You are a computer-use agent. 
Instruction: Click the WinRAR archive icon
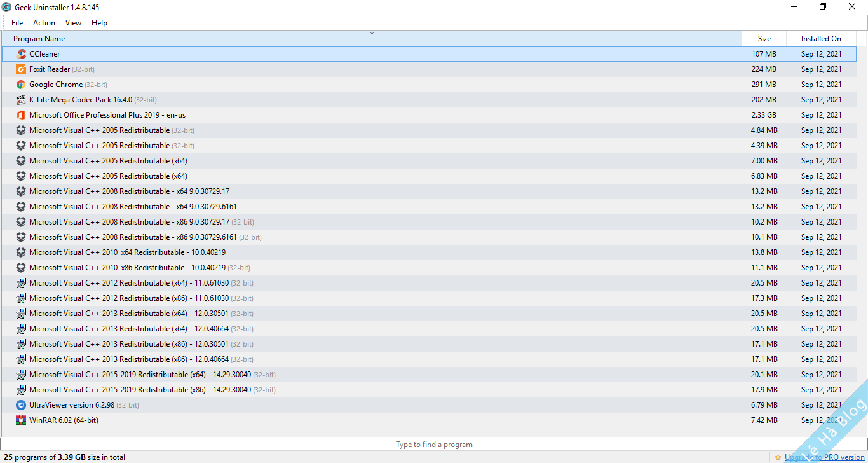click(21, 420)
